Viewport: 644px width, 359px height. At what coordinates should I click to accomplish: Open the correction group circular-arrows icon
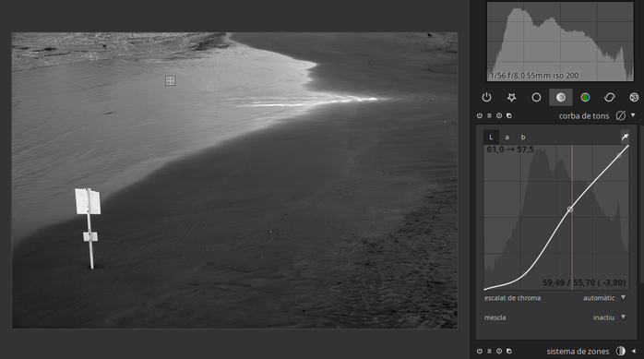[610, 97]
